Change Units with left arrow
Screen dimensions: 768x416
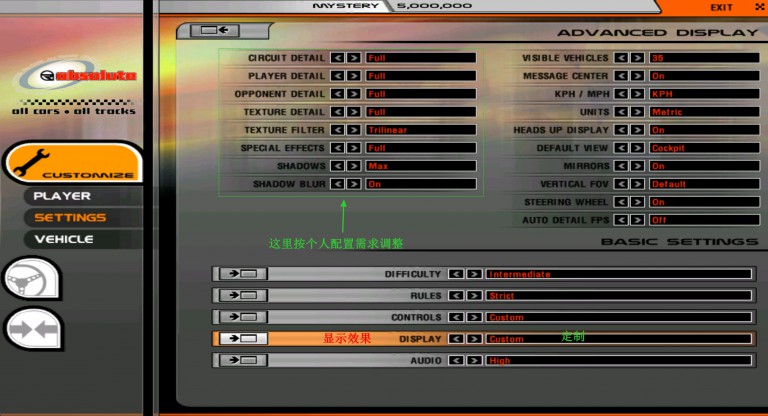pos(621,112)
